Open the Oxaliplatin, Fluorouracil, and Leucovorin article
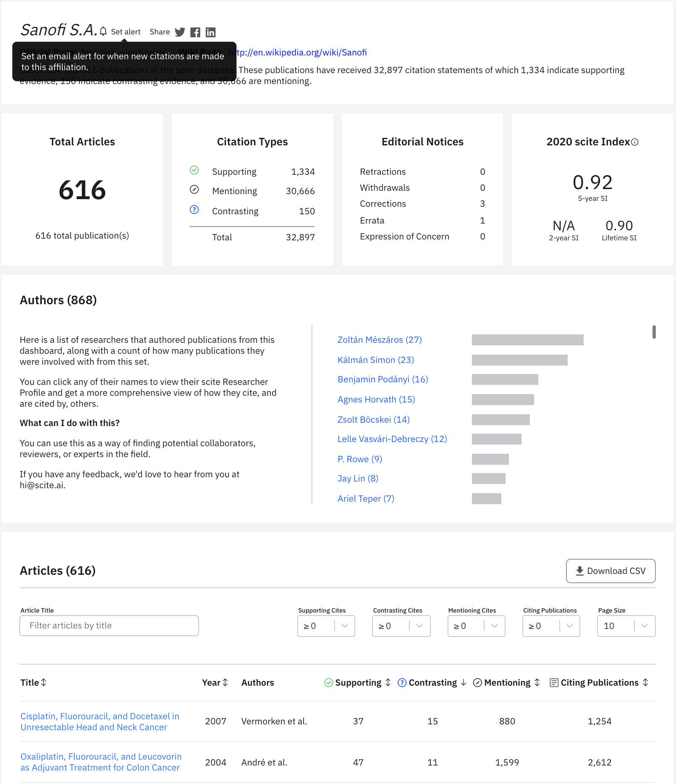The image size is (676, 784). (x=101, y=762)
